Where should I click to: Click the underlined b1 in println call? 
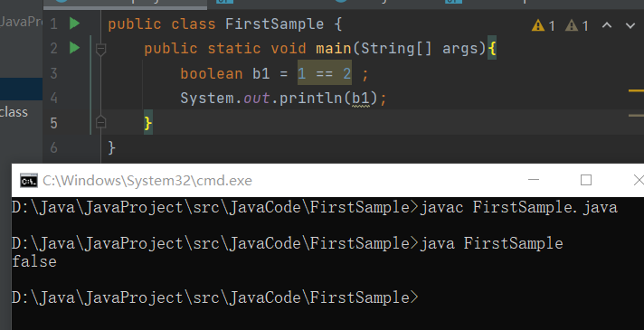361,99
